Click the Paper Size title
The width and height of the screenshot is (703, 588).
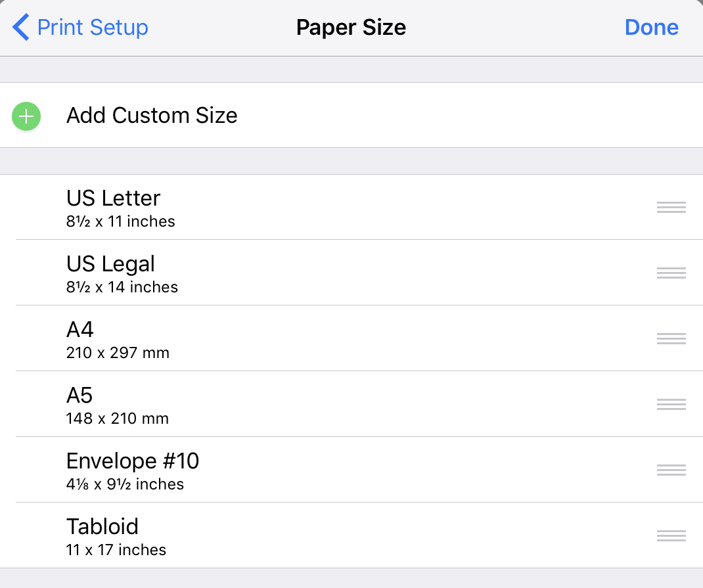[351, 28]
